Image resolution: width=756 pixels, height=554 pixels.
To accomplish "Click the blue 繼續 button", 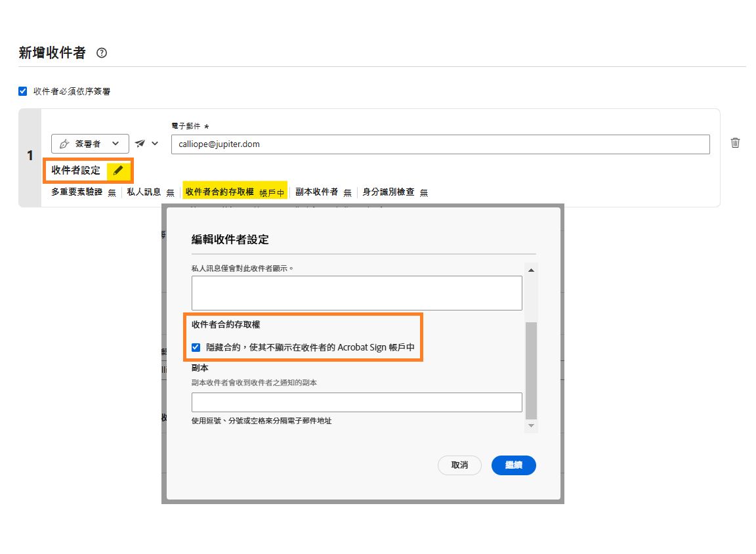I will tap(513, 465).
